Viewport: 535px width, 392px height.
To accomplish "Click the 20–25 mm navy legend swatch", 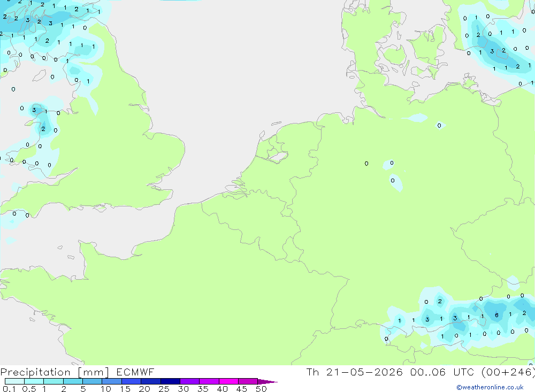I will [151, 381].
